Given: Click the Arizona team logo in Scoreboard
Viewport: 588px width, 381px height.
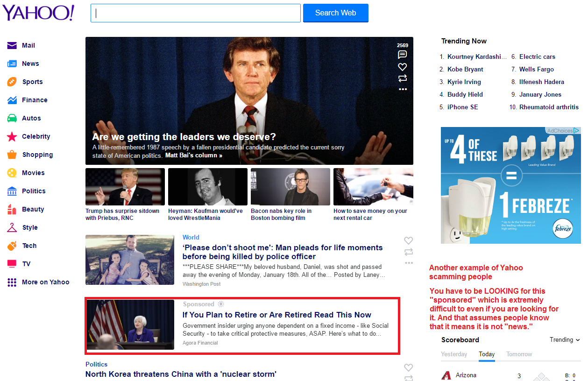Looking at the screenshot, I should point(446,375).
